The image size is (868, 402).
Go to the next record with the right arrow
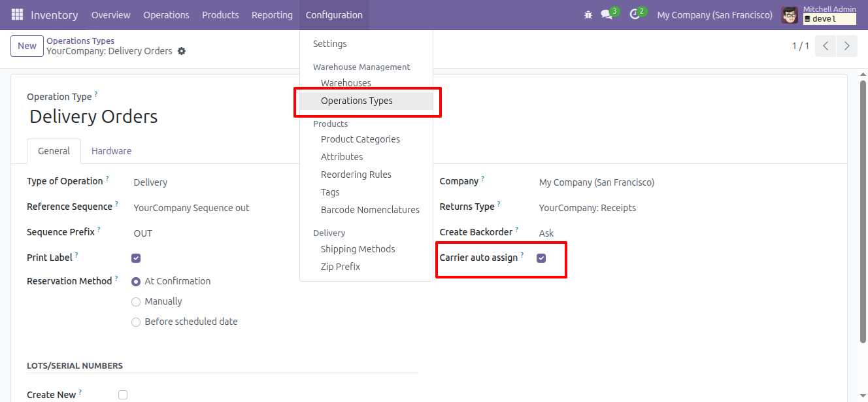846,46
